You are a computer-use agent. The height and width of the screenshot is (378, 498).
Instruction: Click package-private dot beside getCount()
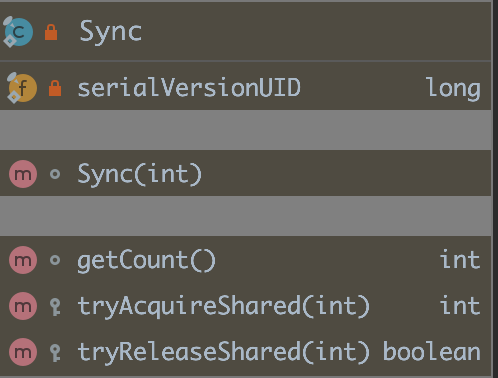coord(55,260)
